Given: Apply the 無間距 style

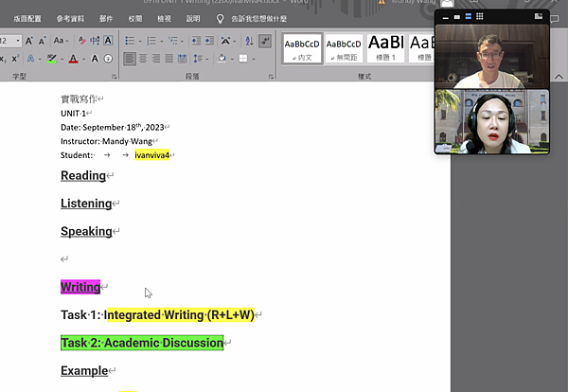Looking at the screenshot, I should tap(344, 48).
